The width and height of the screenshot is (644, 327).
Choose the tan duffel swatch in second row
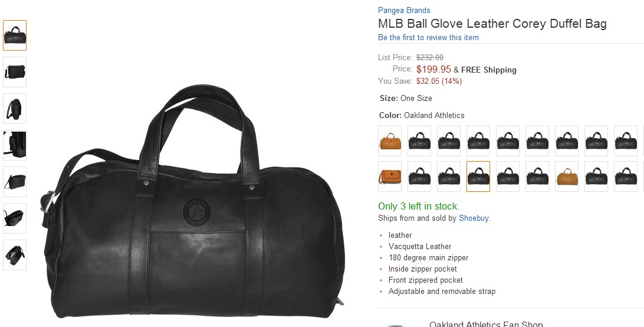567,176
